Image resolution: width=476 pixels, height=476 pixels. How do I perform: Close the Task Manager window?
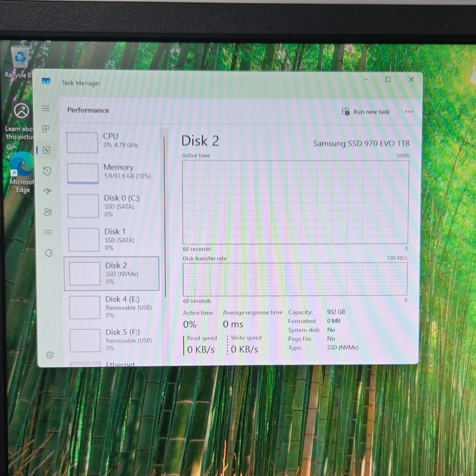click(411, 79)
